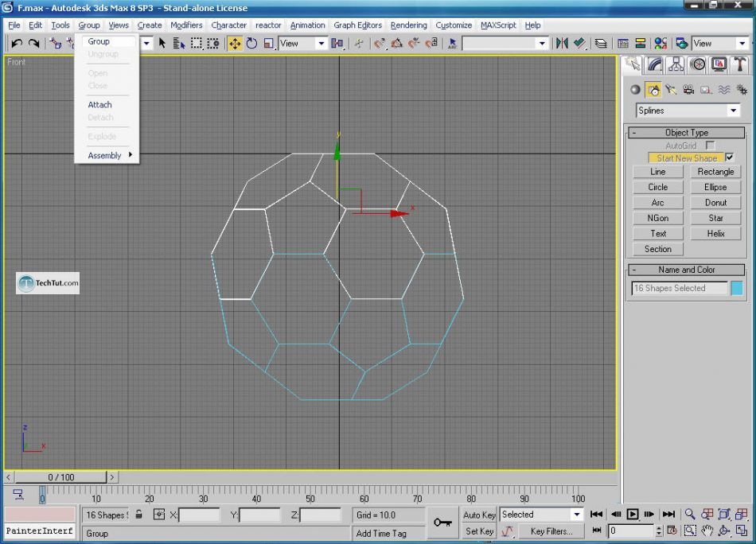
Task: Open the Quick Render teapot icon
Action: pyautogui.click(x=682, y=44)
